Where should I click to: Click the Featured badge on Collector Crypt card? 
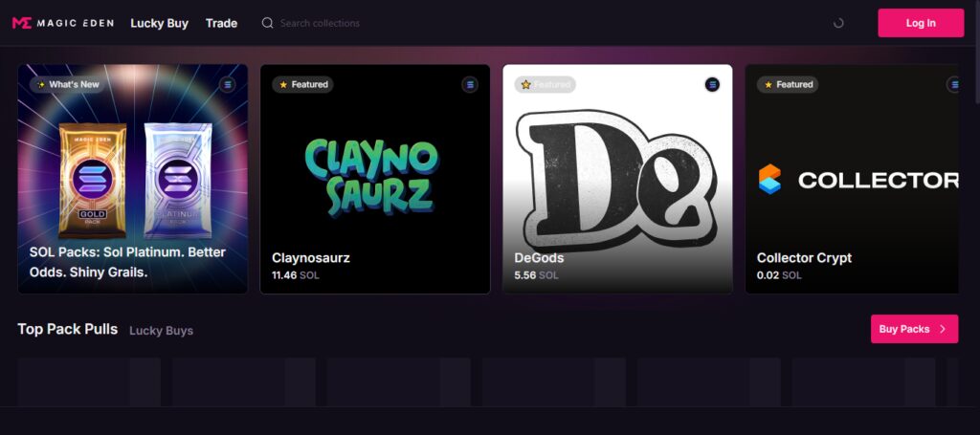(788, 84)
